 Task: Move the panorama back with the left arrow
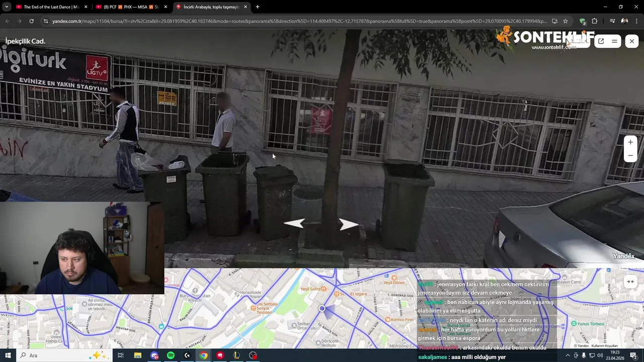pos(294,223)
